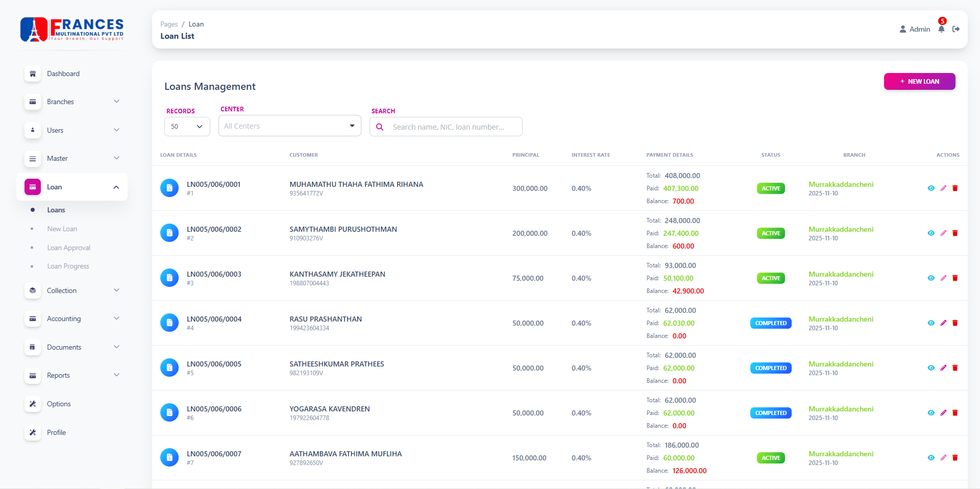Delete loan LN005/006/0001 with trash icon

coord(955,188)
